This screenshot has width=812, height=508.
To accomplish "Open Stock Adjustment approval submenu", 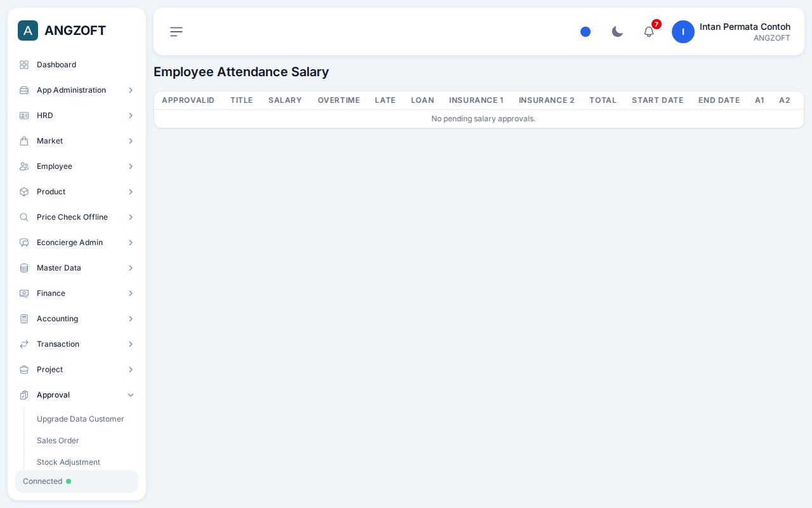I will (x=69, y=462).
